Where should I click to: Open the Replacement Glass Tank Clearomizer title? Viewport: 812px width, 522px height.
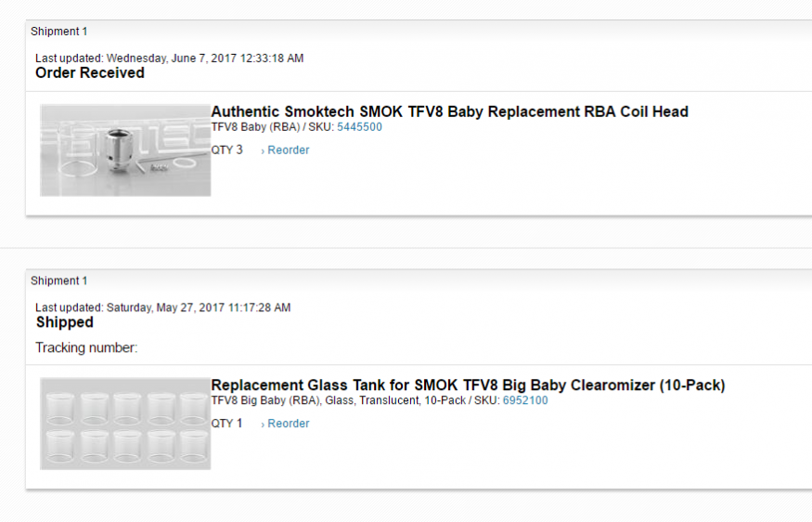(468, 385)
